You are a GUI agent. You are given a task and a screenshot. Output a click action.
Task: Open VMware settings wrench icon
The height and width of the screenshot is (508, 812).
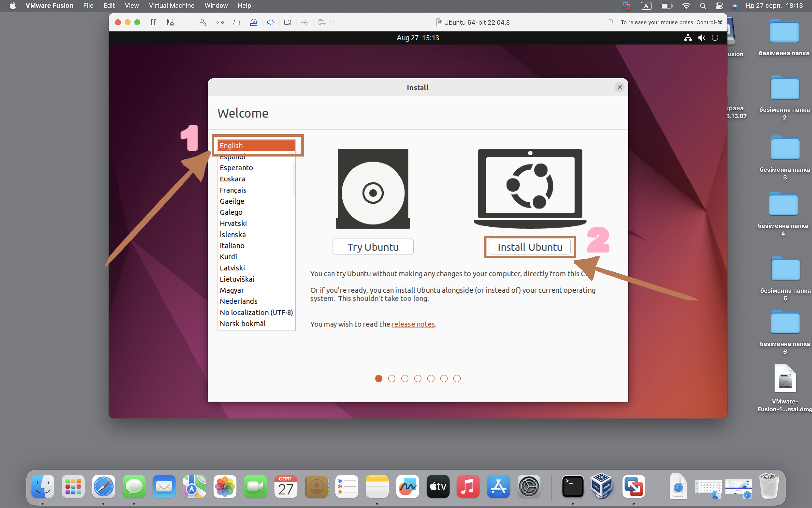203,22
